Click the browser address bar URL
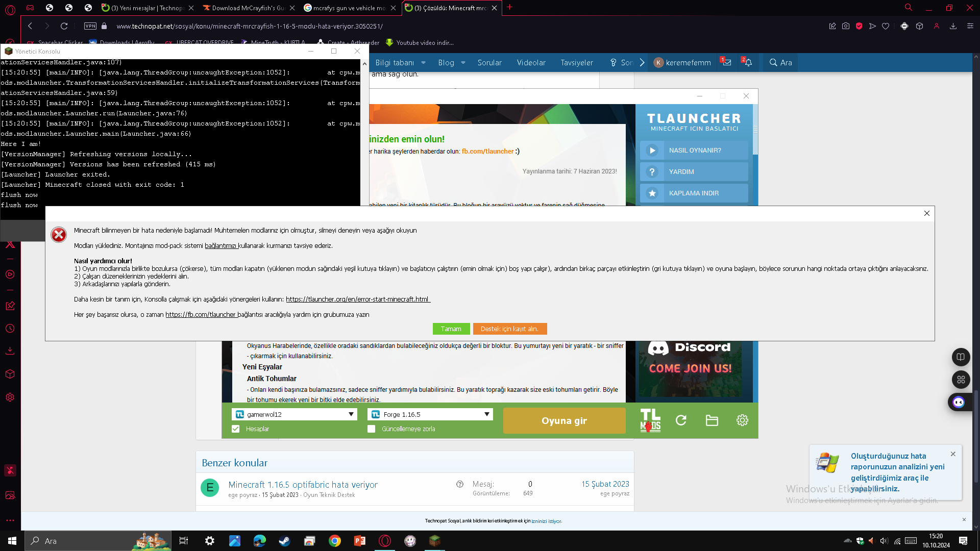 point(249,26)
